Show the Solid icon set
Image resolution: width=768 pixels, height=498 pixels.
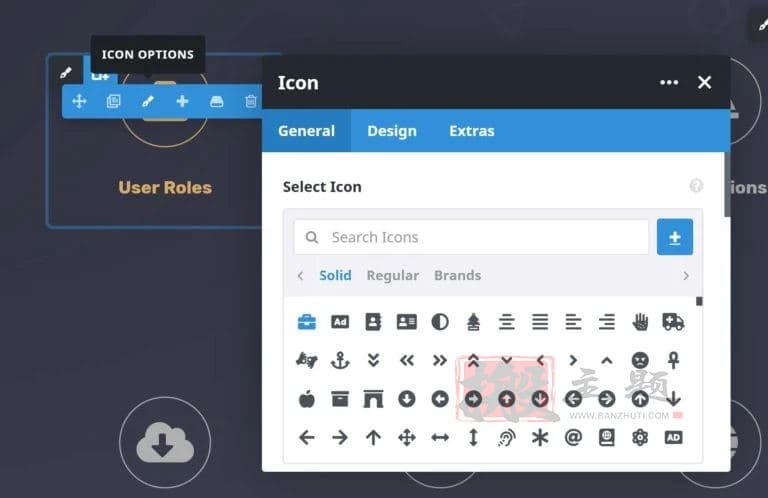335,275
